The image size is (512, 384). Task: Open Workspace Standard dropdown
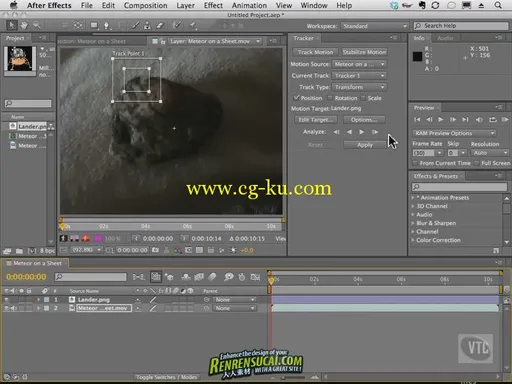click(374, 26)
